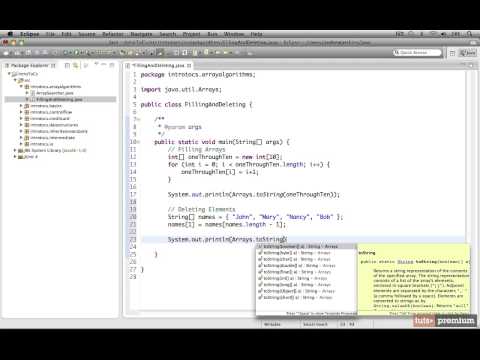The width and height of the screenshot is (480, 360).
Task: Open the Help menu
Action: (x=256, y=34)
